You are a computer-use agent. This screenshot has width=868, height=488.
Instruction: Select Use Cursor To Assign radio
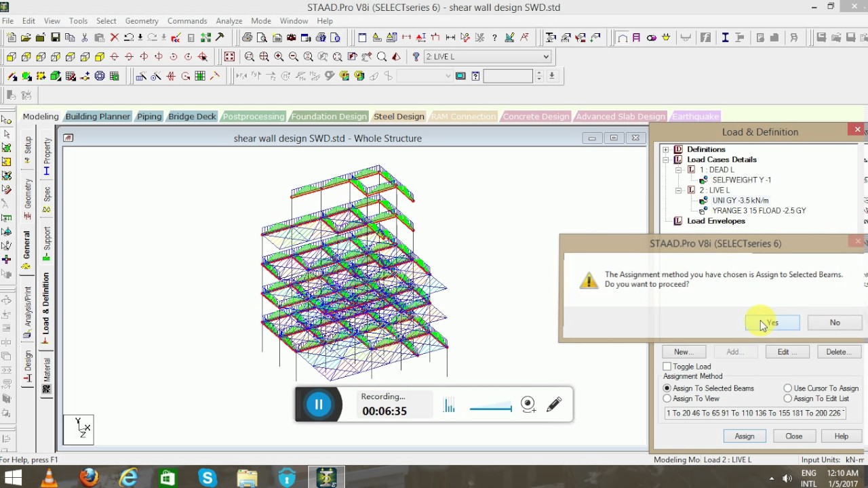787,388
